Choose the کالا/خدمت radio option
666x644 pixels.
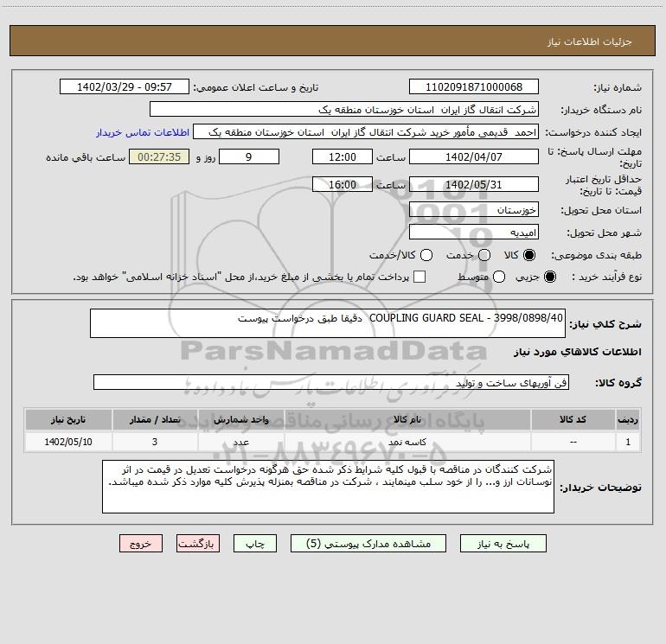pyautogui.click(x=424, y=256)
